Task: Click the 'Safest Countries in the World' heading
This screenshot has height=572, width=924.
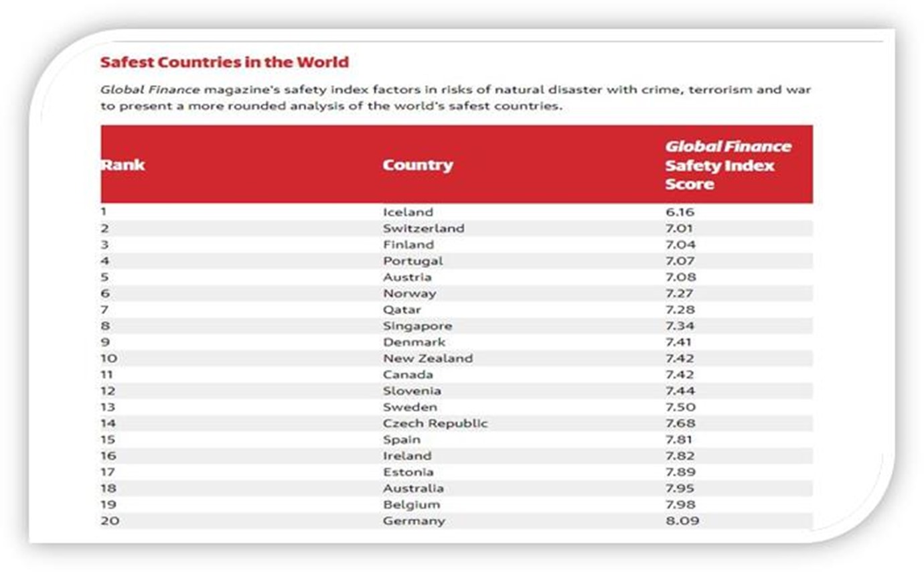Action: (224, 62)
